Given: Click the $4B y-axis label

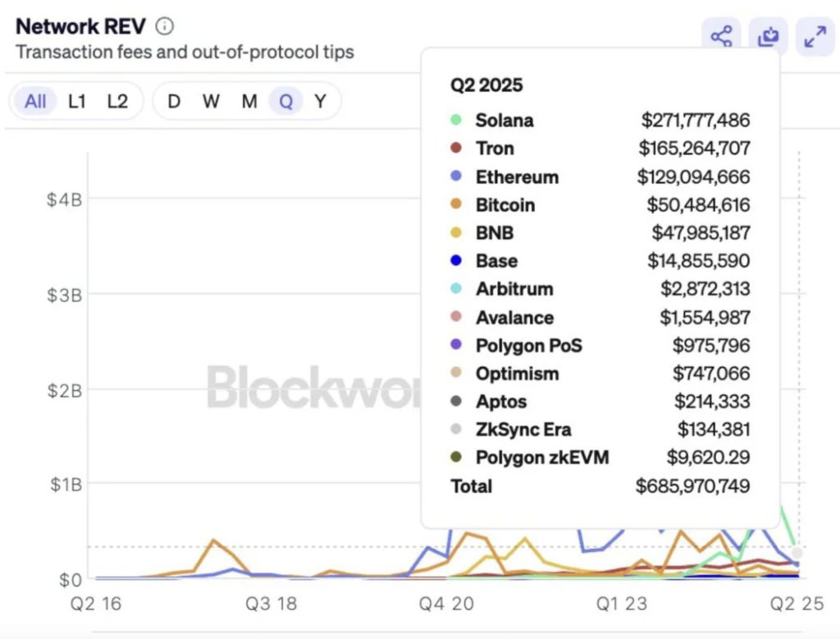Looking at the screenshot, I should (x=64, y=200).
